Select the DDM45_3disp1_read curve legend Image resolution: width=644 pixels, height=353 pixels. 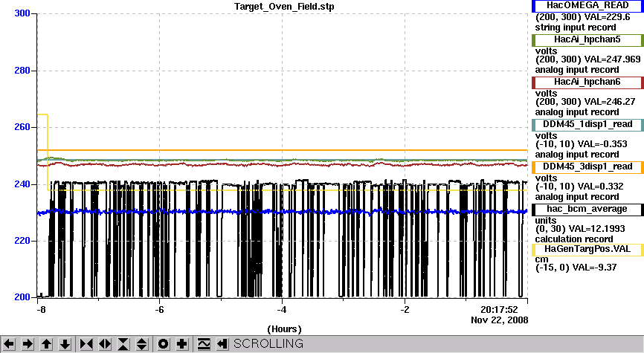[587, 167]
